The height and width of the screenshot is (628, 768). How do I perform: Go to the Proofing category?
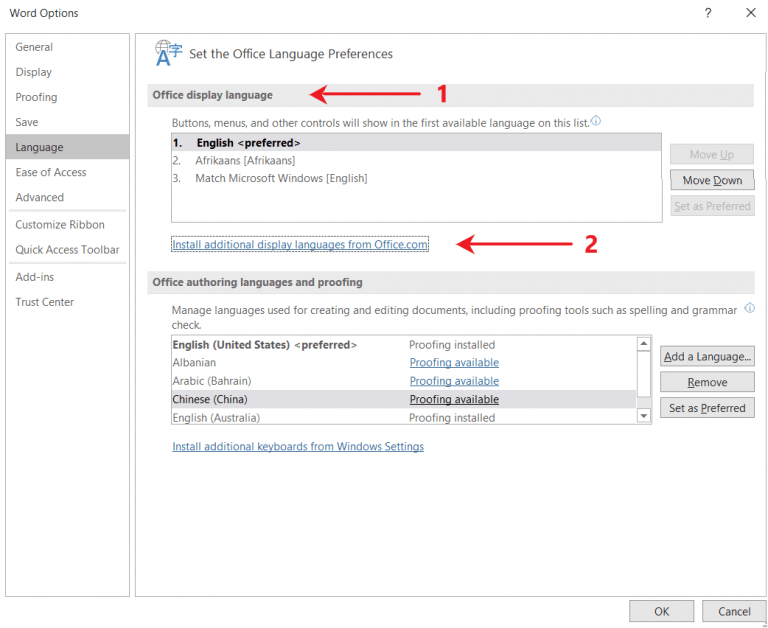tap(68, 97)
